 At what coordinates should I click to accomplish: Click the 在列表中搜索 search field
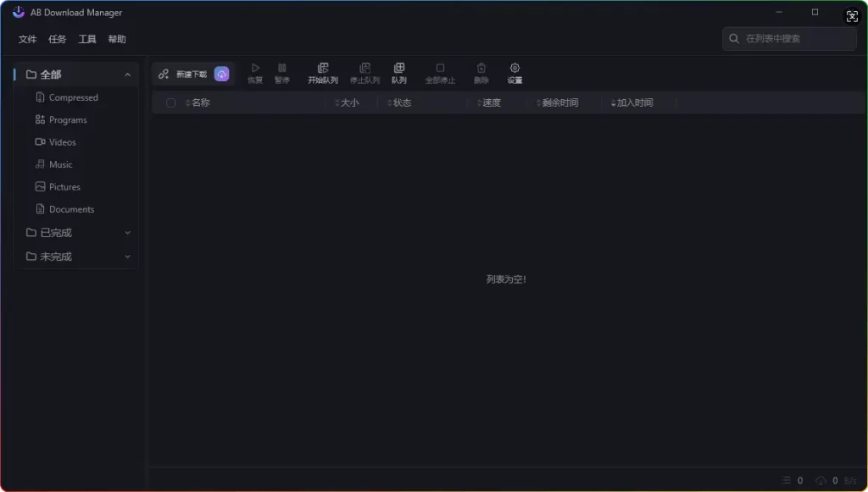(x=788, y=38)
